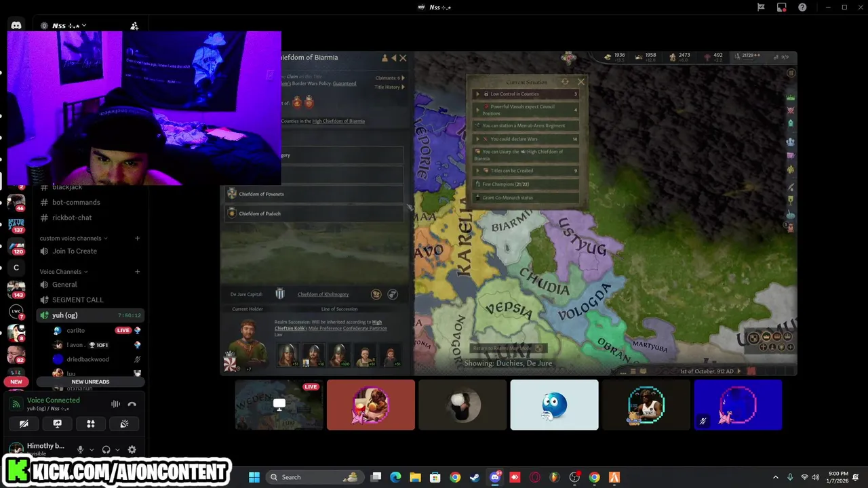Disconnect from voice with hang-up icon
868x488 pixels.
[x=132, y=404]
